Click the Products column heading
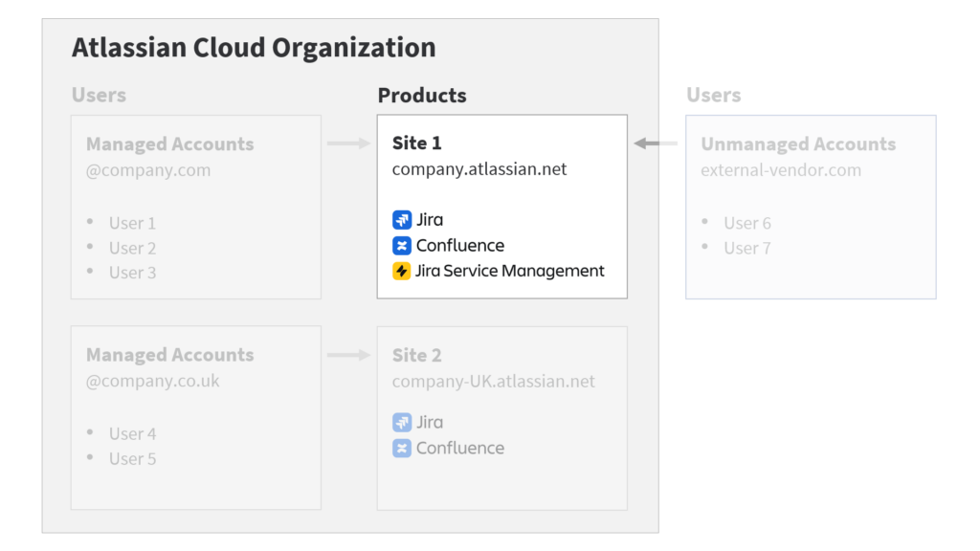Image resolution: width=980 pixels, height=551 pixels. [x=422, y=96]
